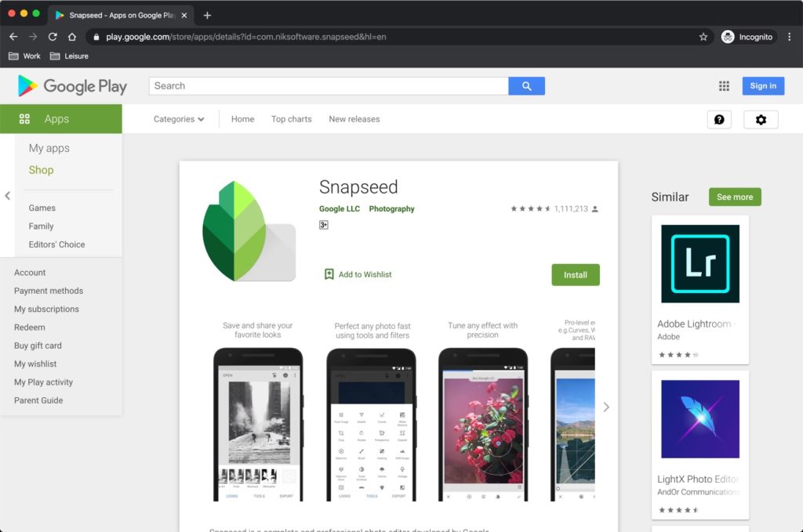The height and width of the screenshot is (532, 803).
Task: Open a new browser tab
Action: pyautogui.click(x=207, y=16)
